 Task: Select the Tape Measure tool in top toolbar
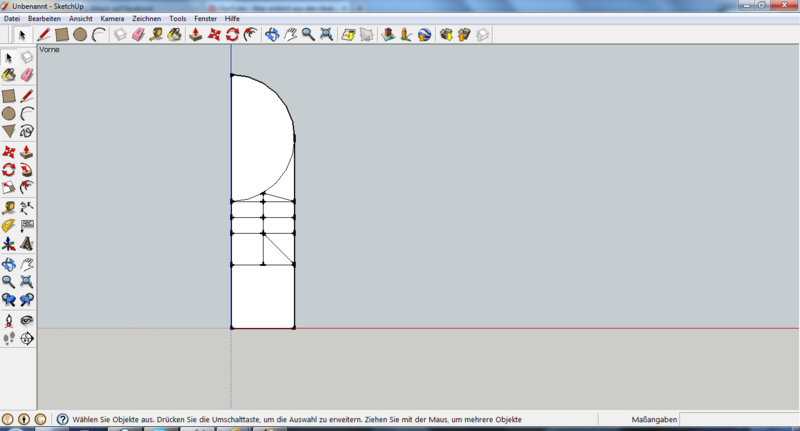point(156,34)
